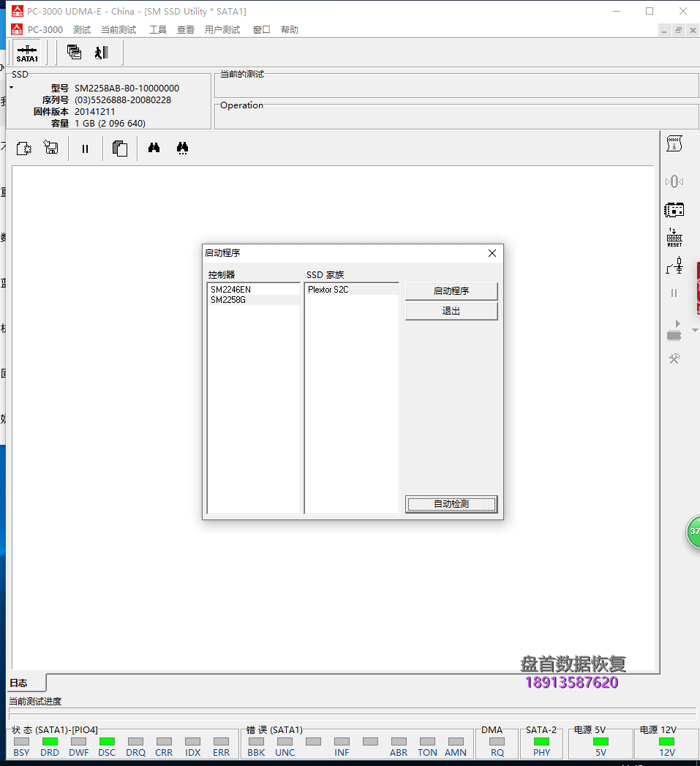This screenshot has width=700, height=766.
Task: Open the PC-3000 menu
Action: coord(45,30)
